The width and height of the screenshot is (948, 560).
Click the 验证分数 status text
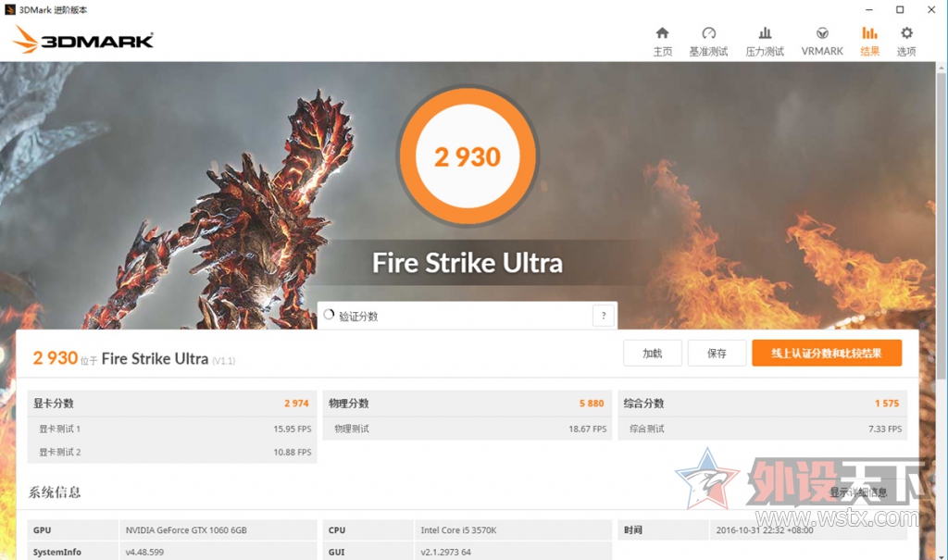(x=358, y=317)
